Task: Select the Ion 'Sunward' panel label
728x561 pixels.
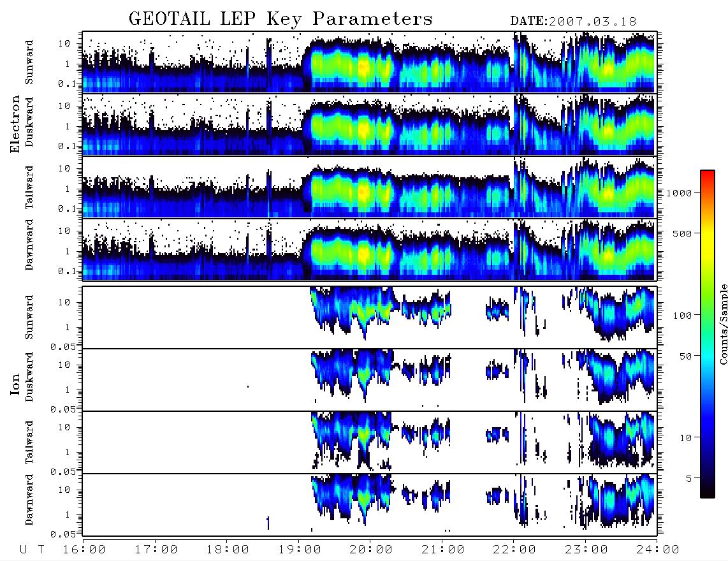Action: 29,317
